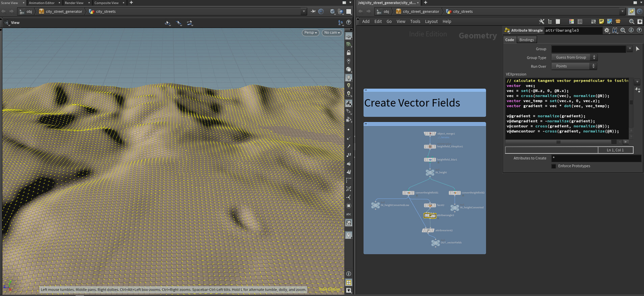Add a sticky note via toolbar icon
The height and width of the screenshot is (296, 644).
click(601, 22)
